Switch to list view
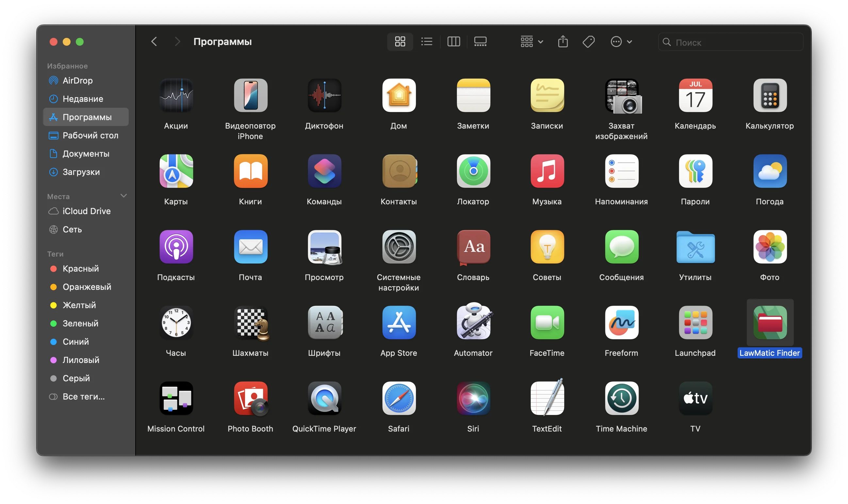This screenshot has height=504, width=848. (x=427, y=42)
